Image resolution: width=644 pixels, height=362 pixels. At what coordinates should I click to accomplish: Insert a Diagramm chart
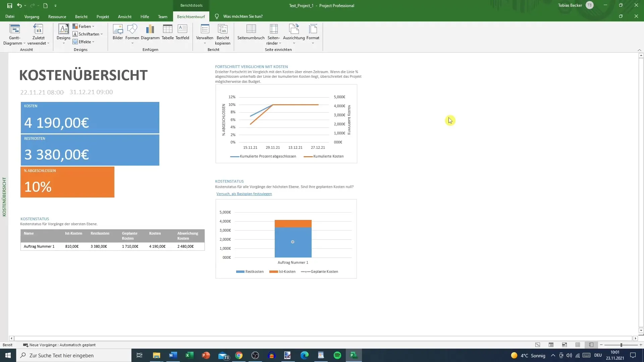(150, 32)
